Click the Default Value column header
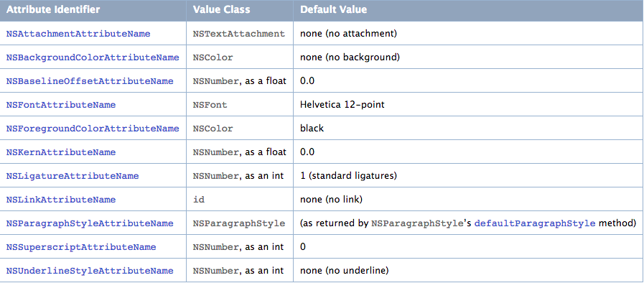This screenshot has height=283, width=644. 334,9
